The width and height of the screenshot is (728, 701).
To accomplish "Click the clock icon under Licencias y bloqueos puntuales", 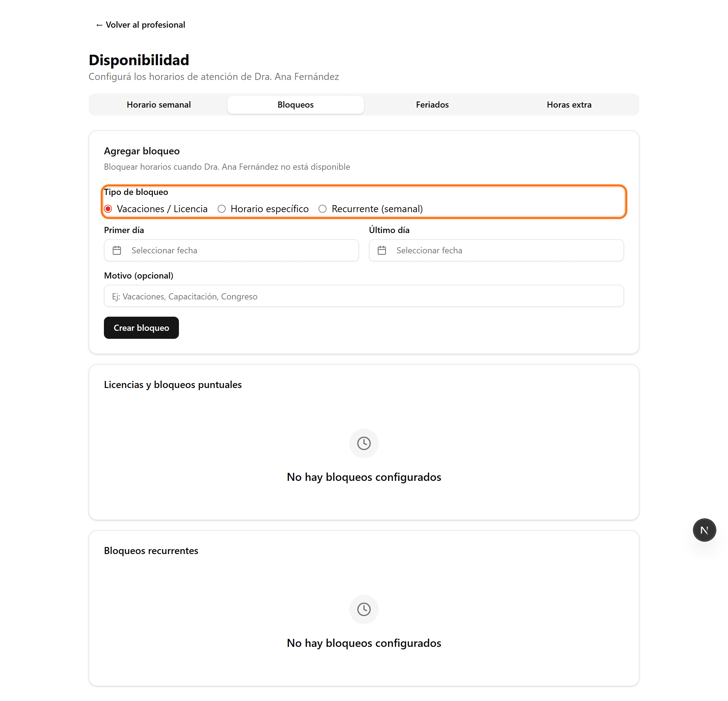I will 364,443.
